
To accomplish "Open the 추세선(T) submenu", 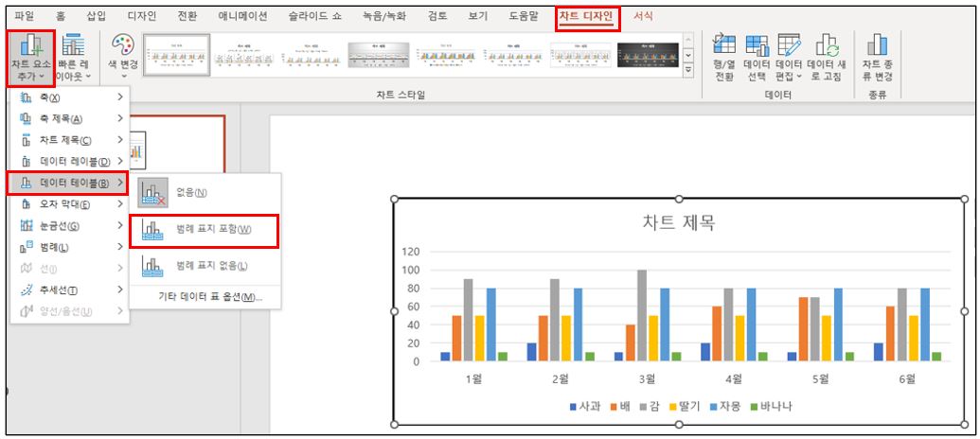I will [x=70, y=290].
